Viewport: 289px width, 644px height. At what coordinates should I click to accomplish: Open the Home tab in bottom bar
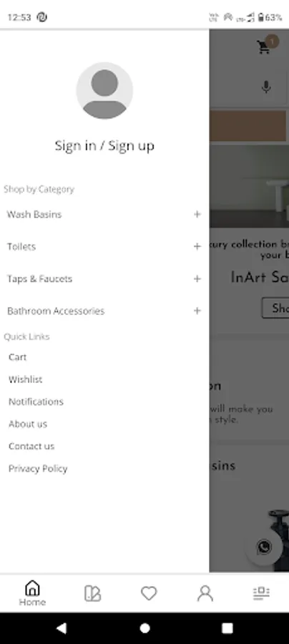point(32,593)
